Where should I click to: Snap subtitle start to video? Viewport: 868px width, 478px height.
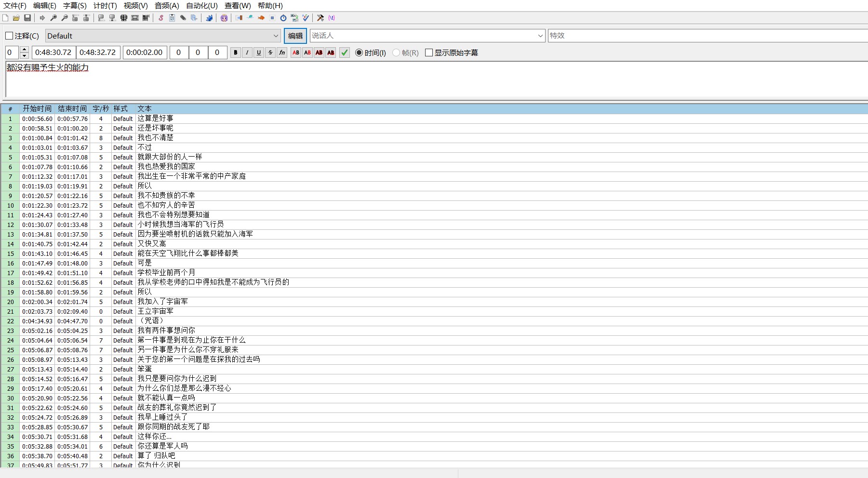tap(101, 18)
